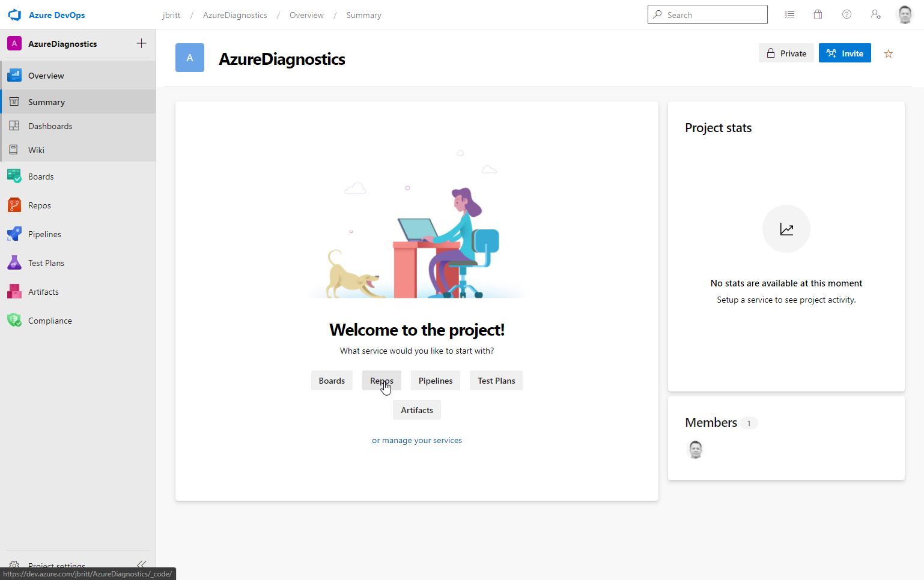Click the Members count badge
Screen dimensions: 924x580
[x=749, y=423]
